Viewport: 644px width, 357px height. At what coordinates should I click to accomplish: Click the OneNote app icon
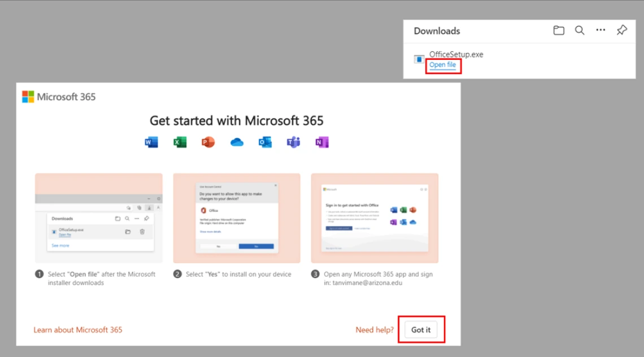point(321,142)
